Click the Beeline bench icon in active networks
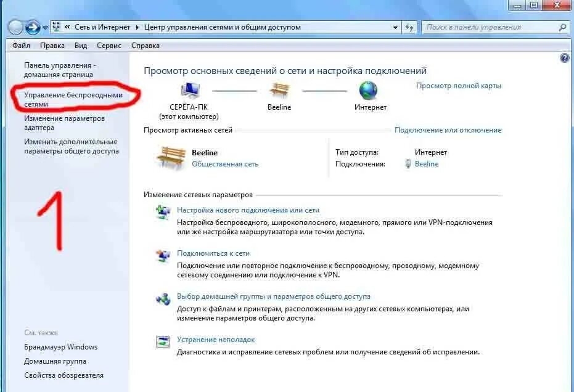Viewport: 574px width, 392px height. [171, 158]
